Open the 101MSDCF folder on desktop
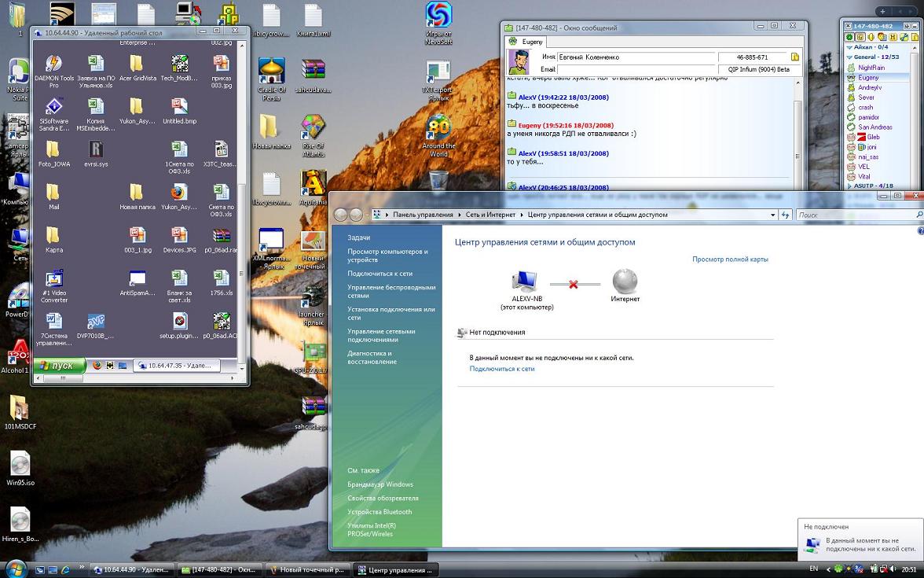 point(20,408)
